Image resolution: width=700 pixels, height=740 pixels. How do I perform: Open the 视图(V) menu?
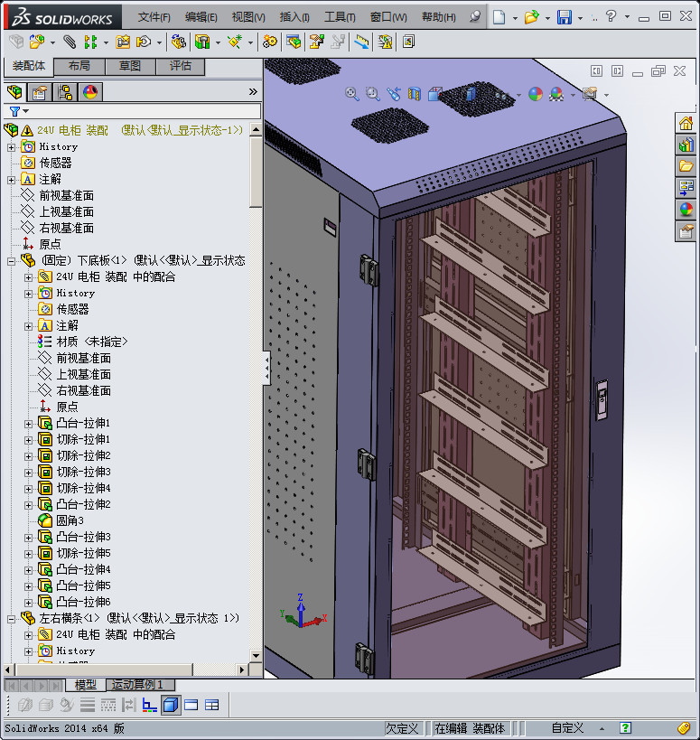point(248,17)
